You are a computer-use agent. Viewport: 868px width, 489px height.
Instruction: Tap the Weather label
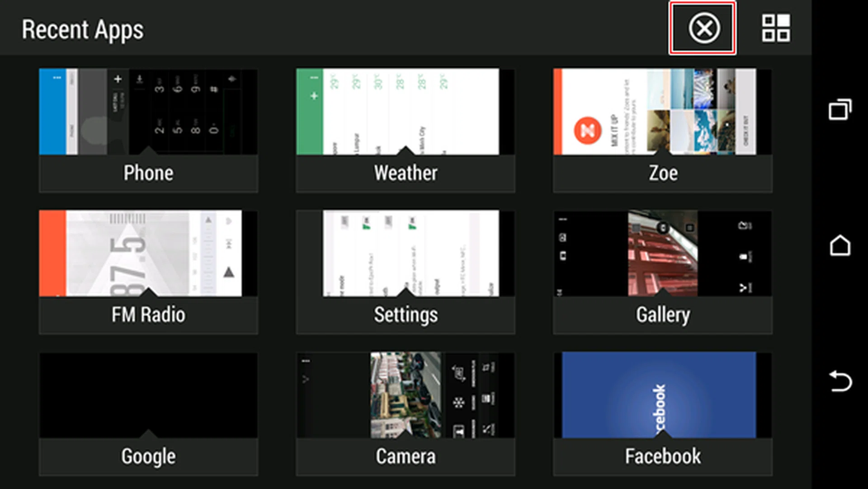click(x=406, y=173)
